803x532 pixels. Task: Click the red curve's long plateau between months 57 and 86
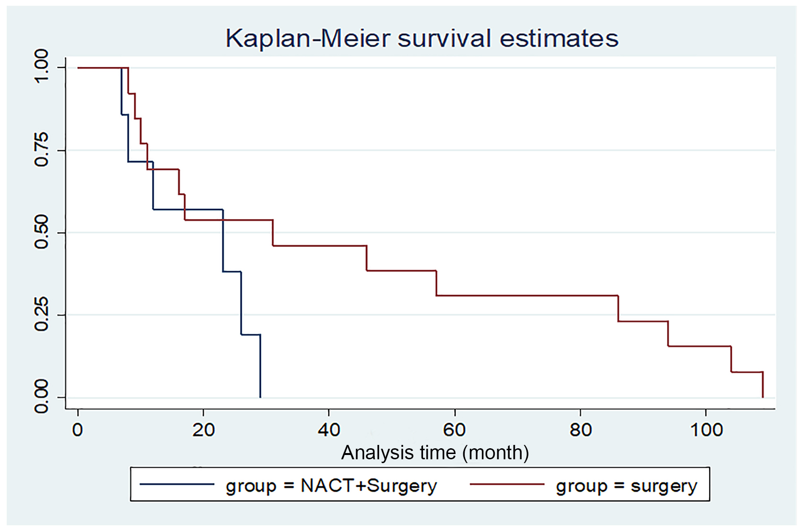click(x=526, y=296)
